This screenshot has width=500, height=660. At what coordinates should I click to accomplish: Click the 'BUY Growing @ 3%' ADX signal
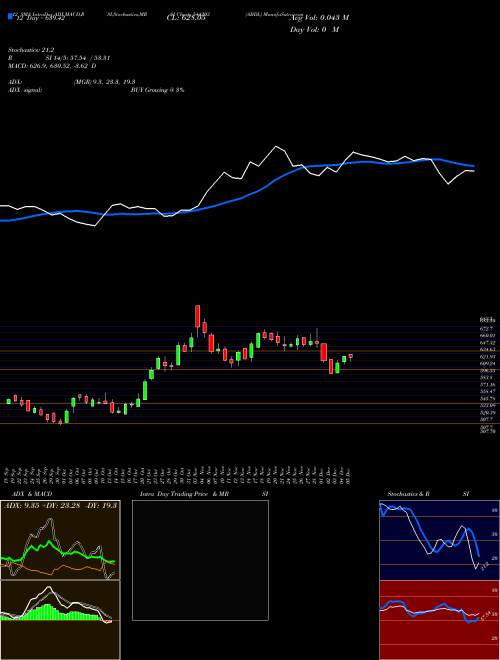click(x=157, y=90)
